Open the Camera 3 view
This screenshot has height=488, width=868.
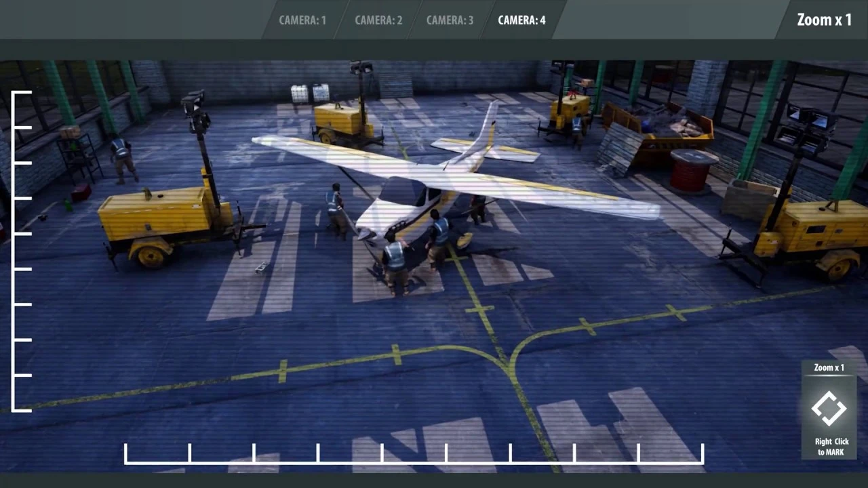tap(449, 20)
